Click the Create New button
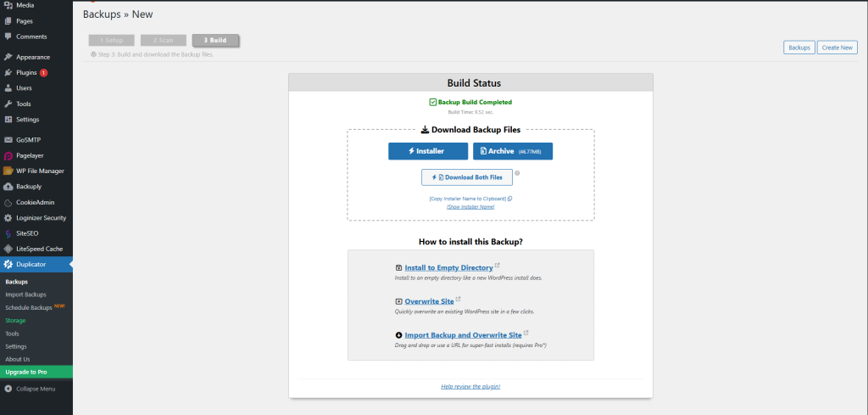Screen dimensions: 868x415 coord(837,48)
